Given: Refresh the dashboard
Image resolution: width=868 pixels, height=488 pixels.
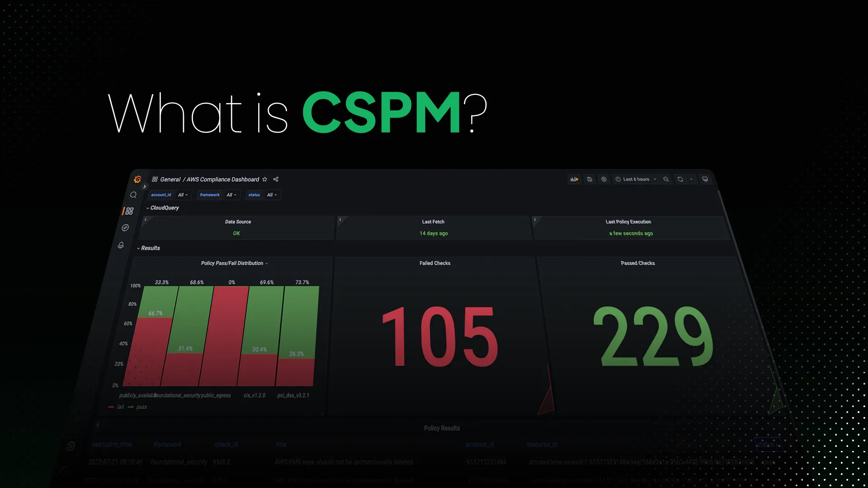Looking at the screenshot, I should pos(680,179).
